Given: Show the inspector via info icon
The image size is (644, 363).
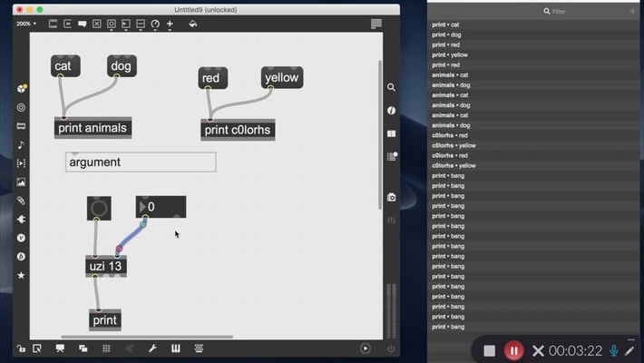Looking at the screenshot, I should (x=391, y=111).
